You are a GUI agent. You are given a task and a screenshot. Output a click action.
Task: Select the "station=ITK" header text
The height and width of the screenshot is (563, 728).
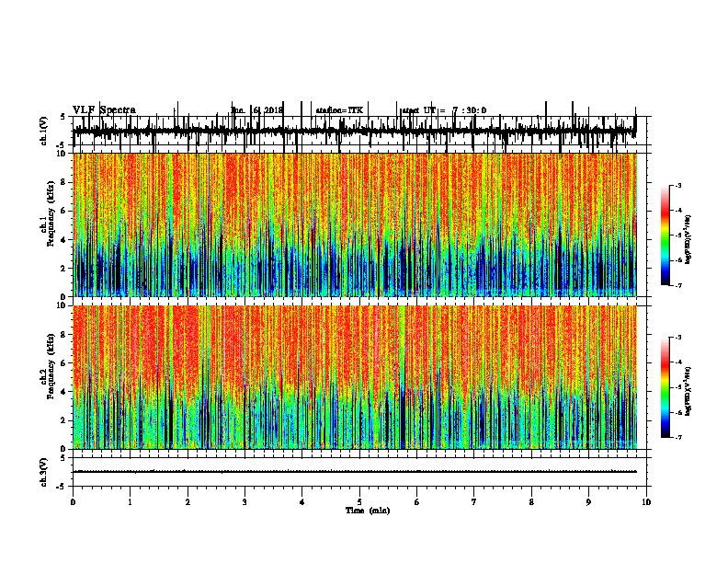[x=339, y=110]
